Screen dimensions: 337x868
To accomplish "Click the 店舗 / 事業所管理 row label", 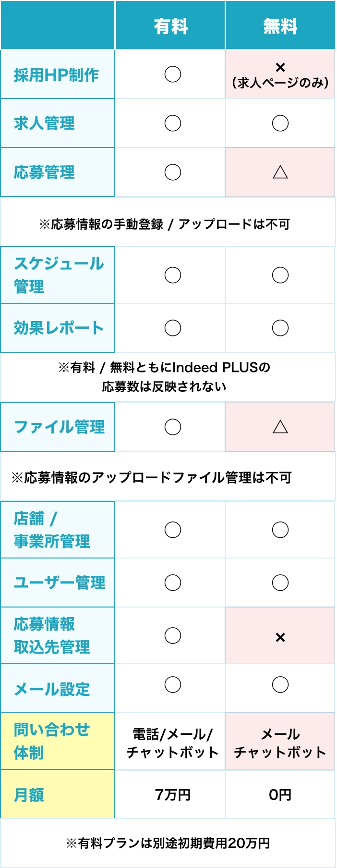I will (58, 530).
